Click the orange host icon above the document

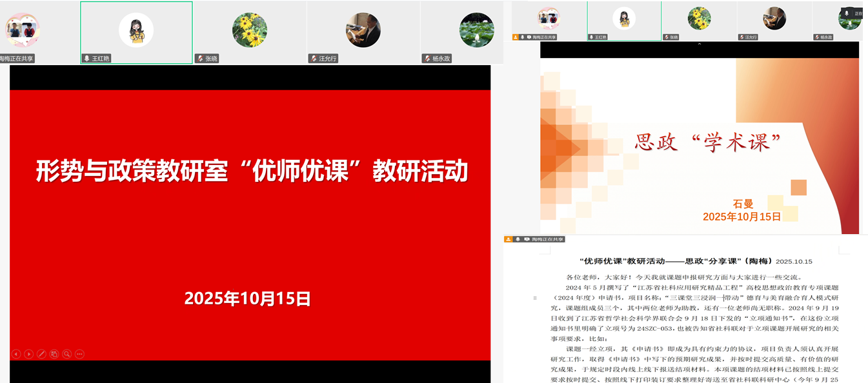click(509, 239)
